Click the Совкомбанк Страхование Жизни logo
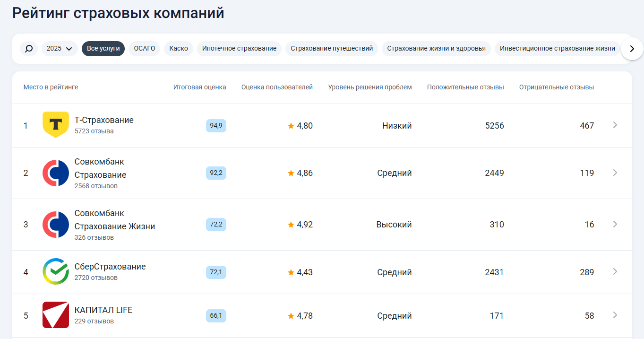The height and width of the screenshot is (339, 644). pyautogui.click(x=56, y=225)
